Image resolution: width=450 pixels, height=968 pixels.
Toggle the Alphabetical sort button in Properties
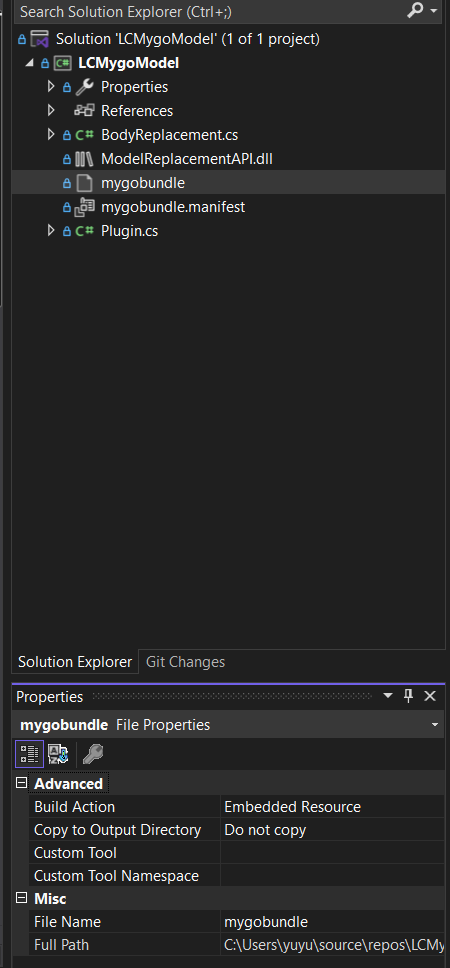tap(59, 754)
